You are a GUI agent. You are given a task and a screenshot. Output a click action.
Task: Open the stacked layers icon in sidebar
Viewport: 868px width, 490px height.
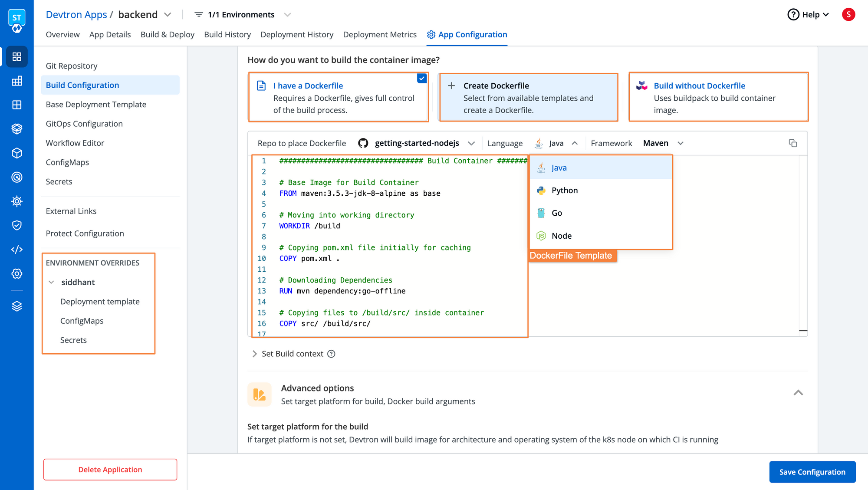point(17,306)
